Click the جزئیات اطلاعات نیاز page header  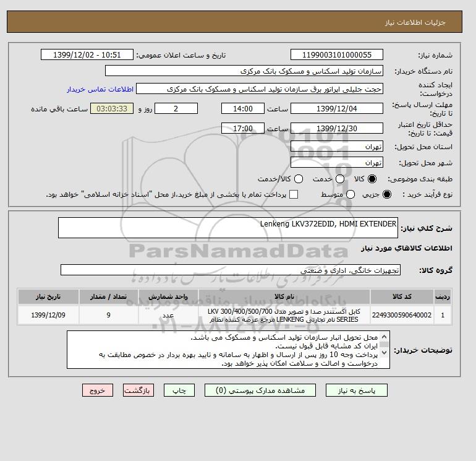click(x=415, y=22)
